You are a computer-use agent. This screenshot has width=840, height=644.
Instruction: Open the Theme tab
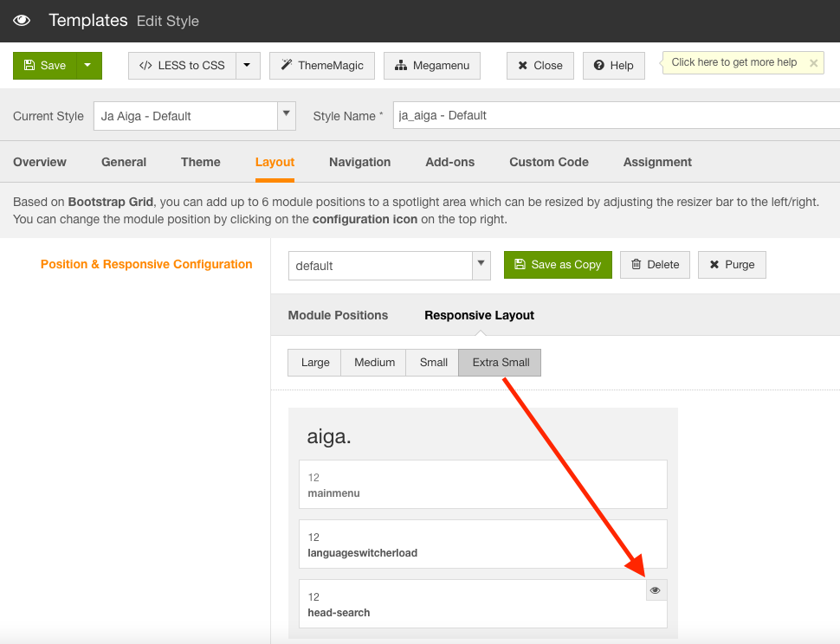[200, 162]
